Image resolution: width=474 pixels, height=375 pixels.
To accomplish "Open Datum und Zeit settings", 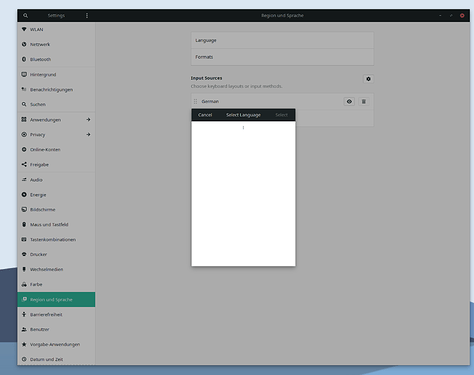I will [x=56, y=359].
